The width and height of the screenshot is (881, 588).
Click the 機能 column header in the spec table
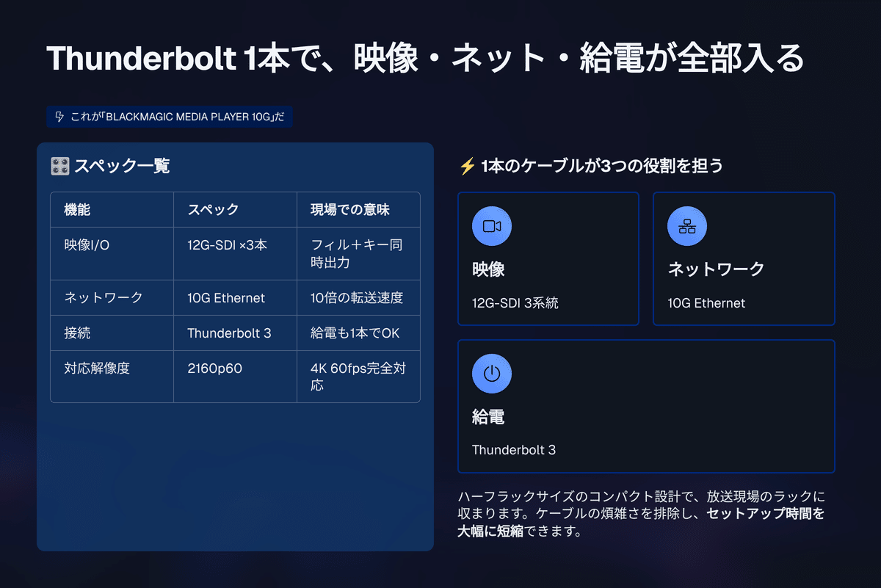pos(77,210)
